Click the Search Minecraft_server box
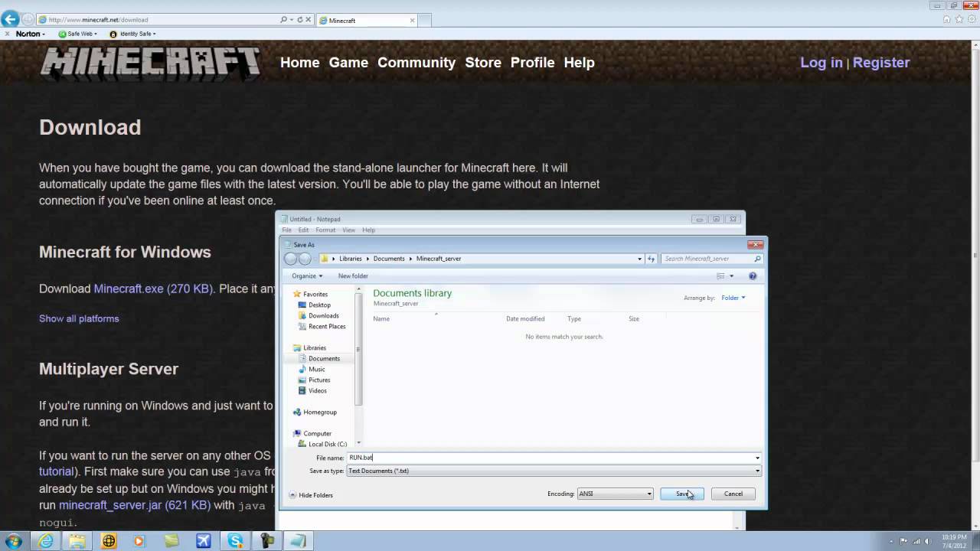 click(x=708, y=259)
